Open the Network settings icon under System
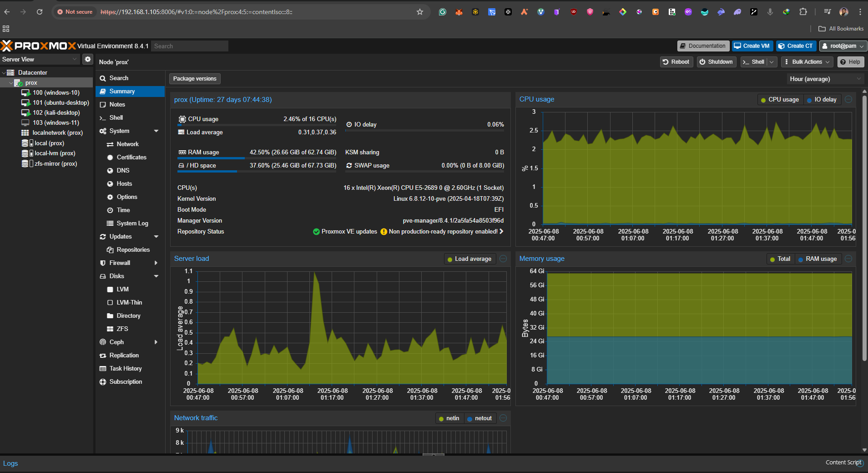 tap(109, 144)
